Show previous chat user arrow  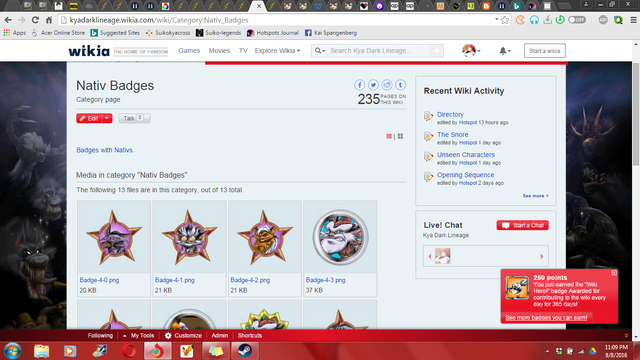coord(429,256)
